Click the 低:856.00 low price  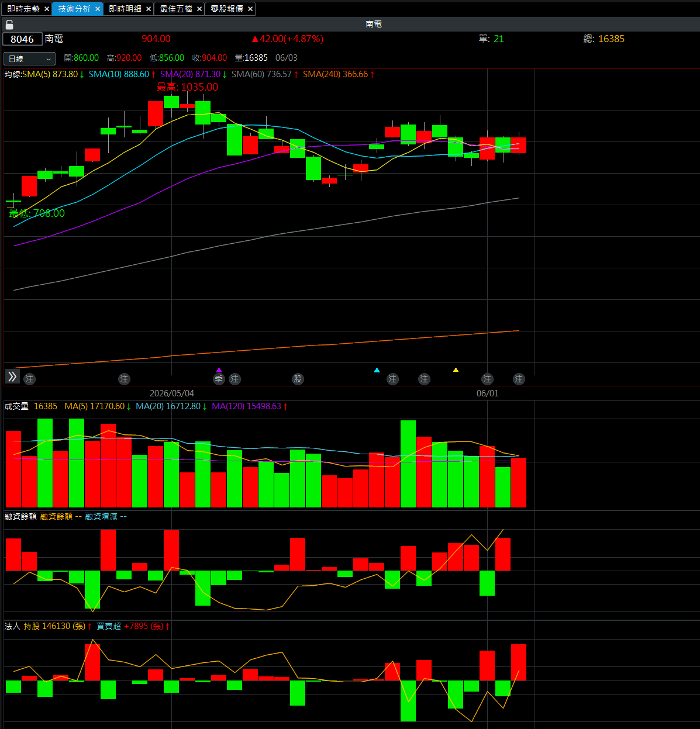pyautogui.click(x=167, y=58)
